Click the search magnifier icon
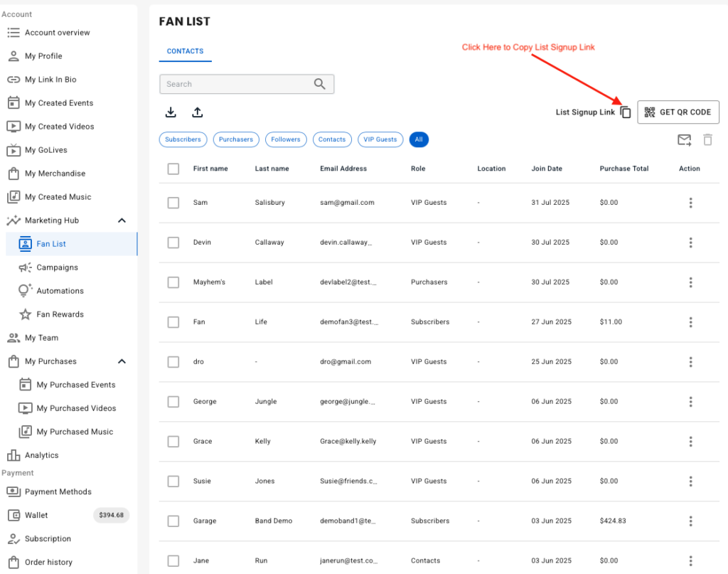Screen dimensions: 728x574 [320, 84]
